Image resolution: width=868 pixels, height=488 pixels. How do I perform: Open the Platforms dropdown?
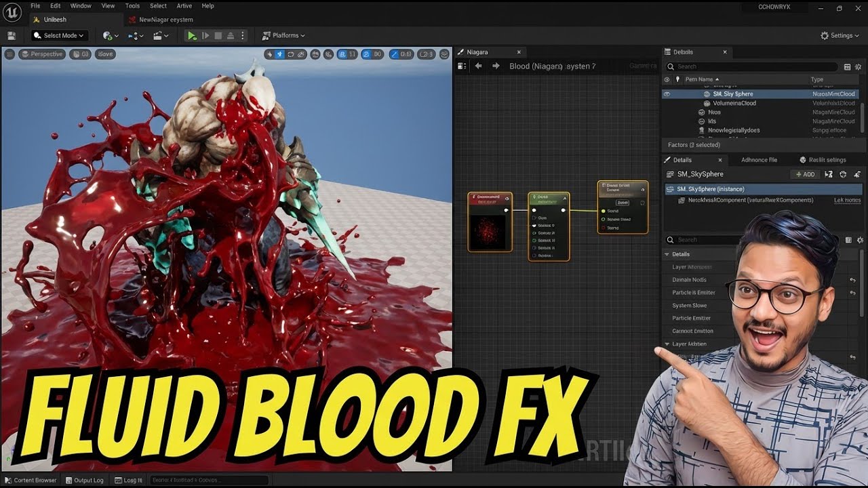point(283,35)
